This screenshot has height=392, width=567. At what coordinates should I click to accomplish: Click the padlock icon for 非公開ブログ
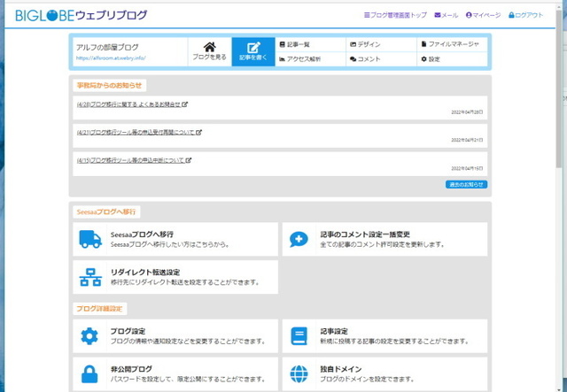click(x=89, y=374)
